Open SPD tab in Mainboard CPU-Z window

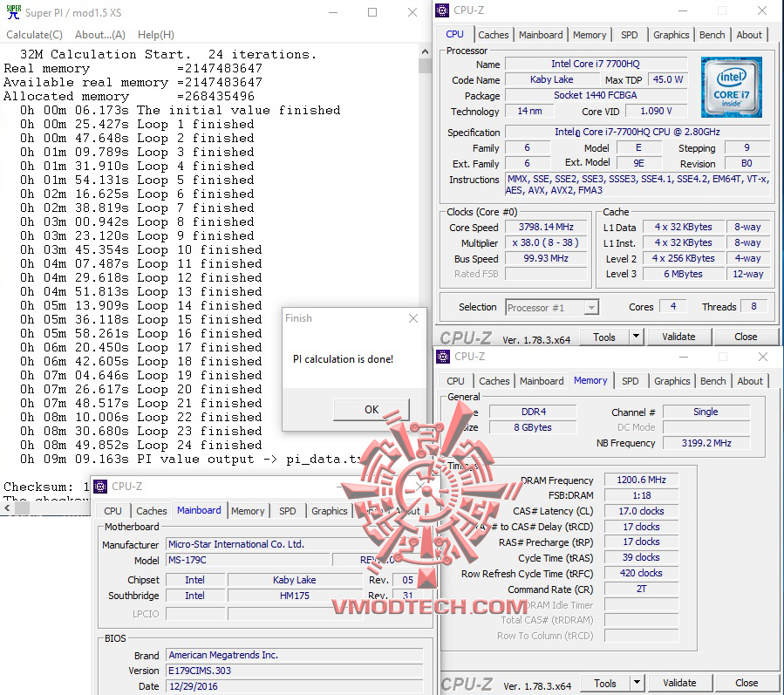pyautogui.click(x=288, y=511)
